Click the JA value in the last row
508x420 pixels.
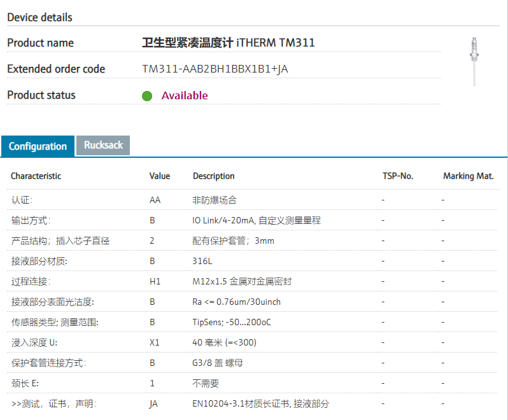153,404
